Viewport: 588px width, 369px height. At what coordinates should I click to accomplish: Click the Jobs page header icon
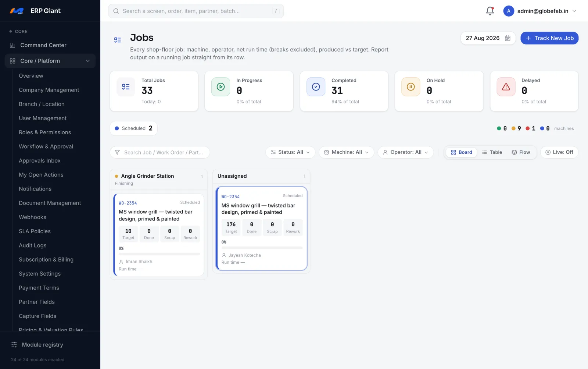pos(118,40)
